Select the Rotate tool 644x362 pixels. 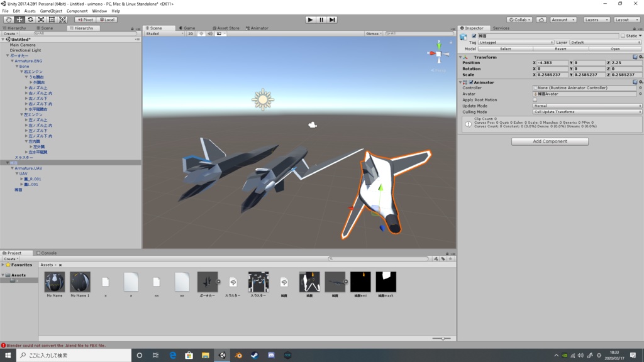[x=30, y=19]
